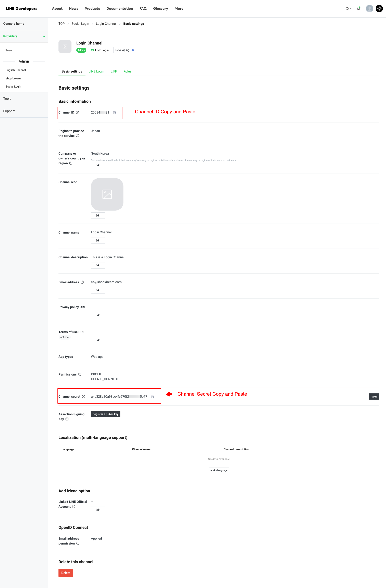
Task: Go to FAQ page
Action: [x=143, y=9]
